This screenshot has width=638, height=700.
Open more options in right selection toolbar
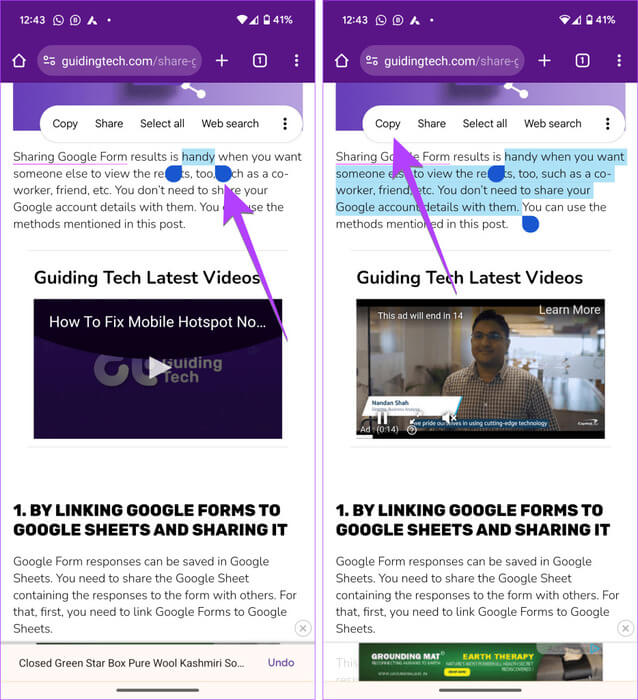(607, 124)
